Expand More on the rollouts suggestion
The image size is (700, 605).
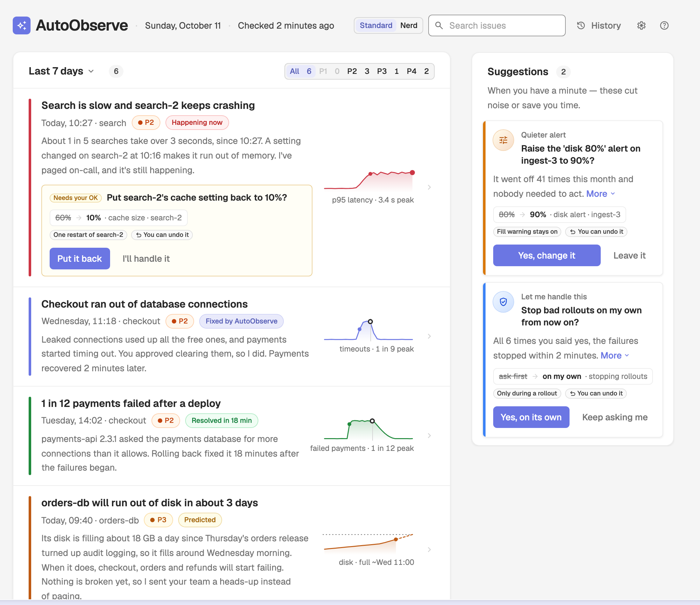[615, 355]
